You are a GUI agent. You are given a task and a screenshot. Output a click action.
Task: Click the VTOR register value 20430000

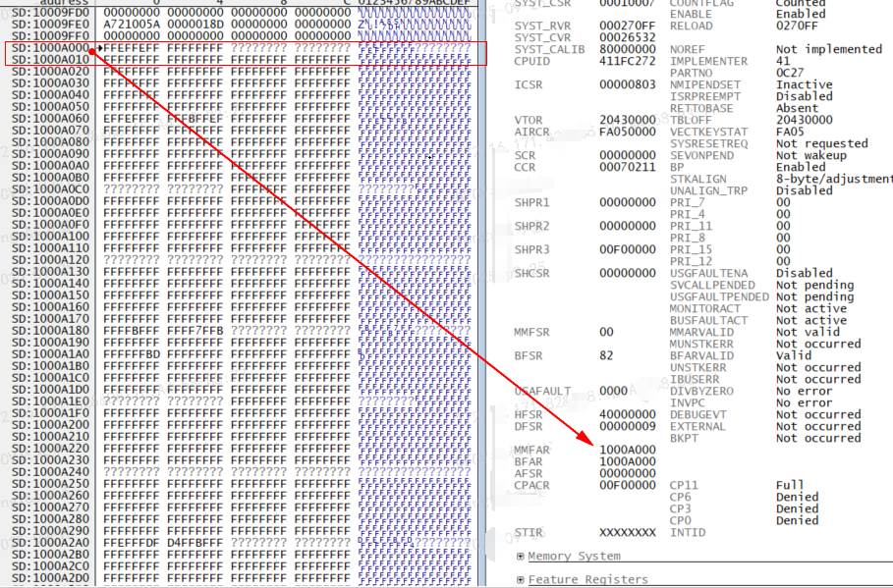(x=628, y=120)
